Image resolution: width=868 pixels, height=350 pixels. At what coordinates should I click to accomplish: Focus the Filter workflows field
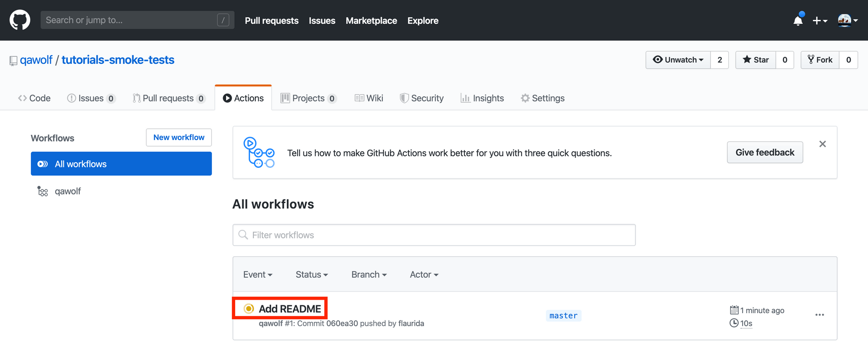coord(434,235)
